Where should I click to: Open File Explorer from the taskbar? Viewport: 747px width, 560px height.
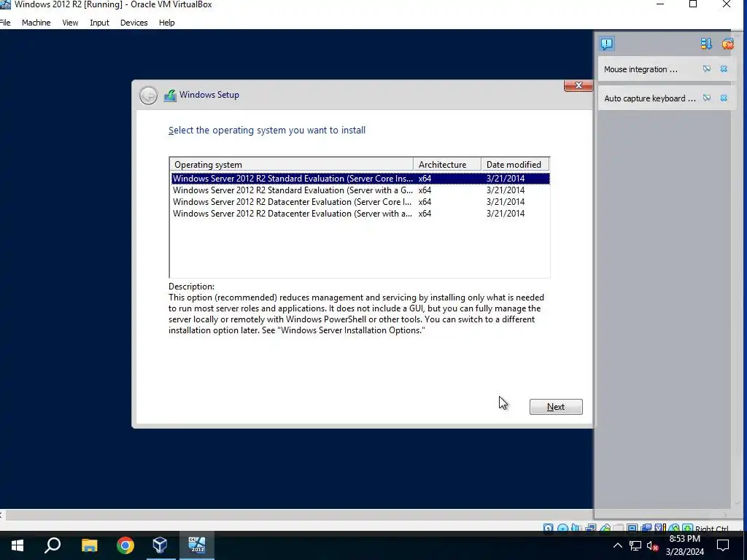[89, 545]
